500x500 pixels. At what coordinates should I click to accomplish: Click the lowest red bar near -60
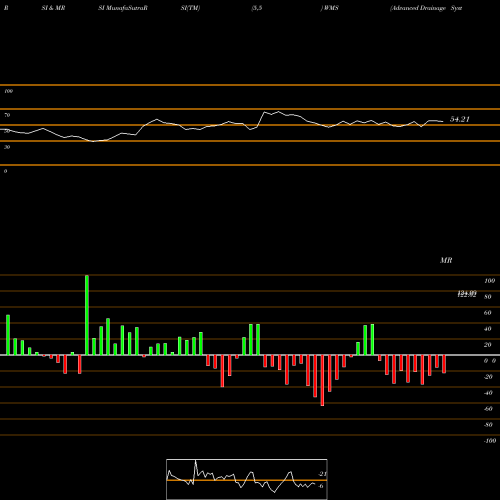pos(322,380)
